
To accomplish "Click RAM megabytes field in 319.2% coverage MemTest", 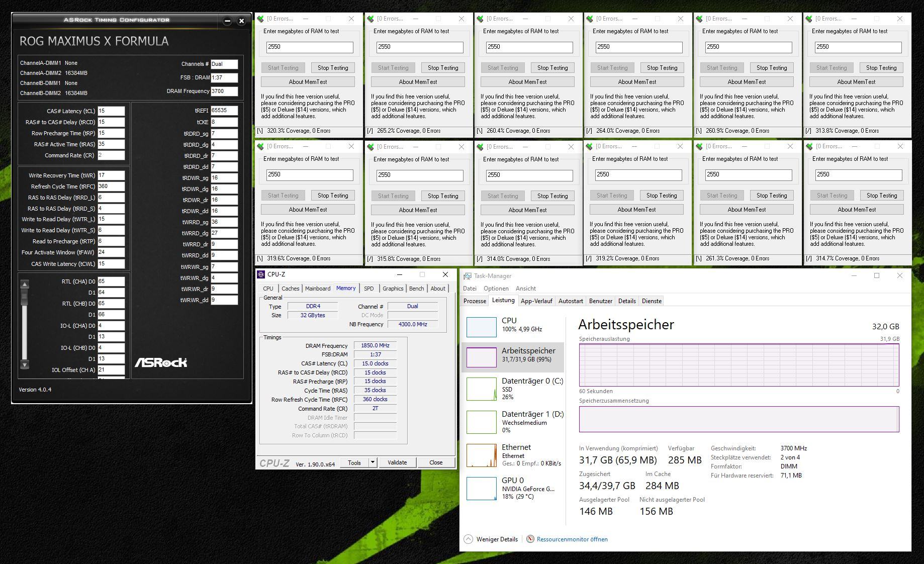I will pyautogui.click(x=638, y=175).
